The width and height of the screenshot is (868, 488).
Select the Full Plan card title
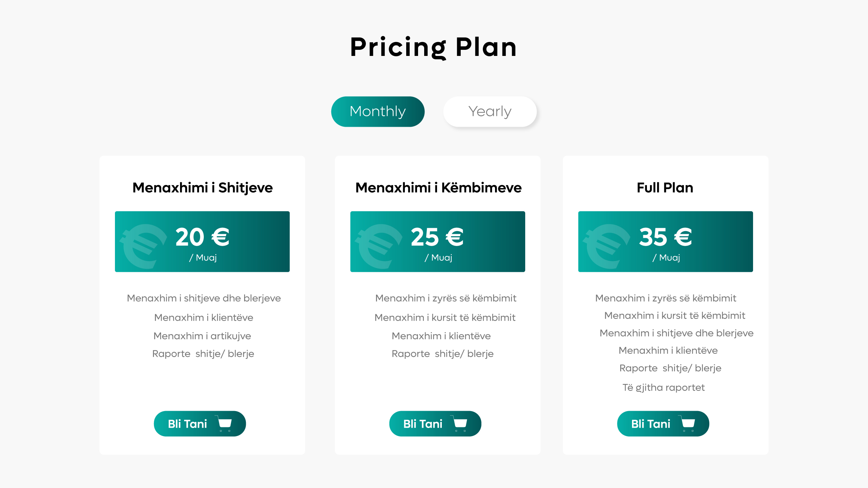tap(665, 188)
